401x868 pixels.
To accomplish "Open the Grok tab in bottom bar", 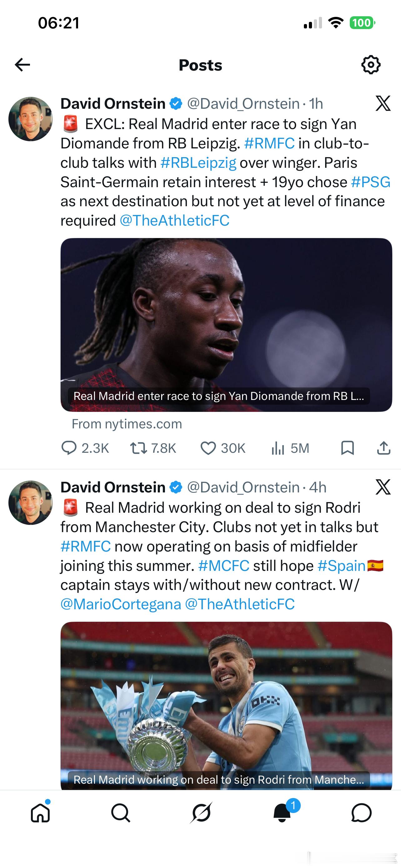I will pyautogui.click(x=201, y=813).
